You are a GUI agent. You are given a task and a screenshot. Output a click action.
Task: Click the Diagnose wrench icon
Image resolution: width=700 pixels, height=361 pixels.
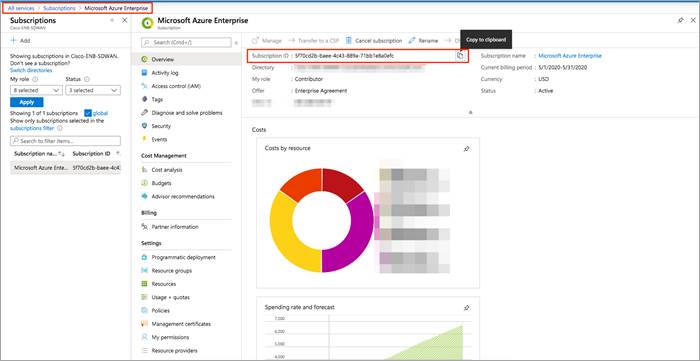tap(144, 113)
